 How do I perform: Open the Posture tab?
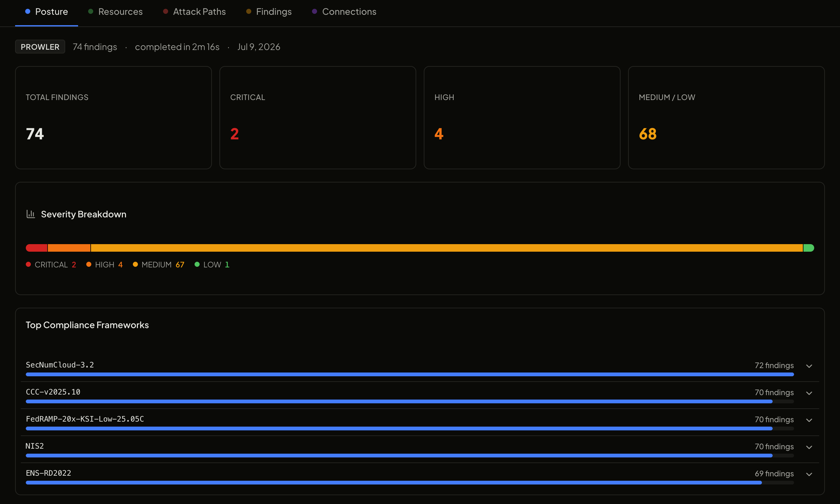pos(47,12)
